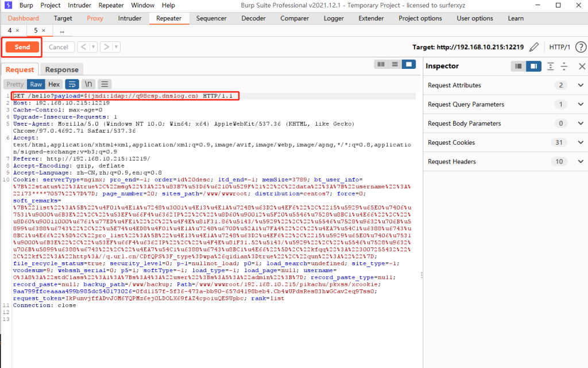Switch to Pretty view
The height and width of the screenshot is (368, 588).
point(15,84)
